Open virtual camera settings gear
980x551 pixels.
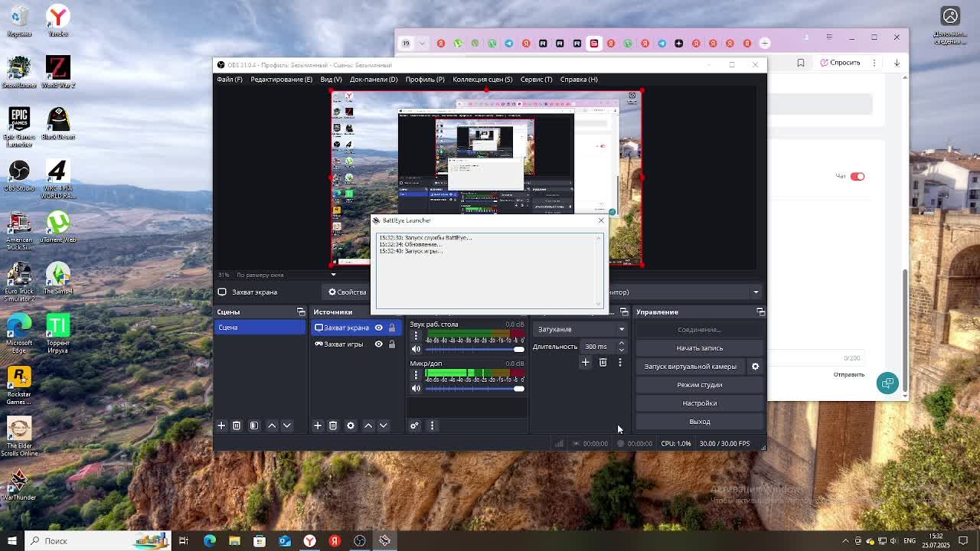click(x=755, y=367)
